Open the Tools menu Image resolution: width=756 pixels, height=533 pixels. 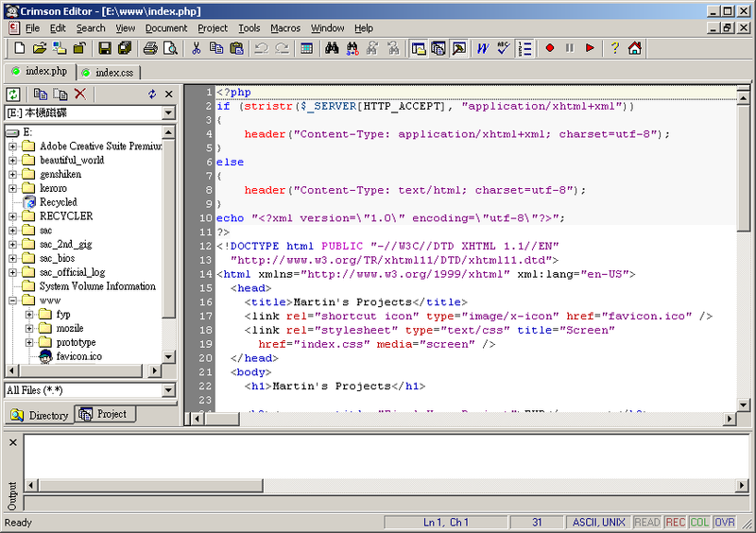249,28
